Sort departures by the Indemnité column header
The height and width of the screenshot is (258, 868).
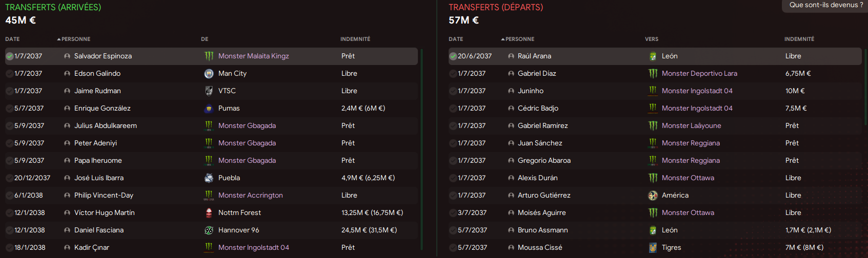click(799, 39)
